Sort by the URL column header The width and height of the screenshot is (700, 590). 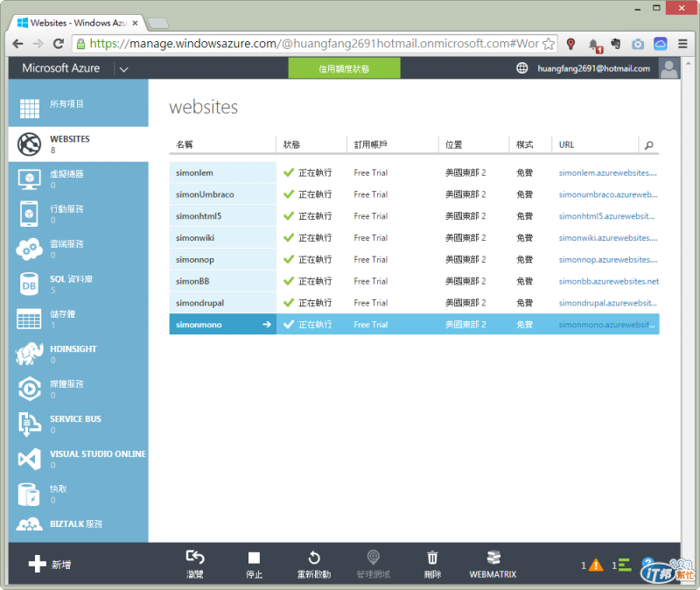[566, 144]
